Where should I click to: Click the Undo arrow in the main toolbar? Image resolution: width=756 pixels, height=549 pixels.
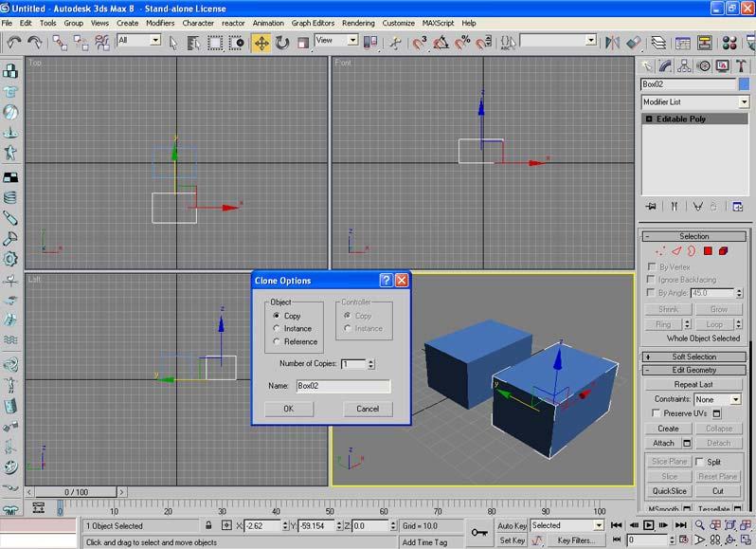[x=13, y=43]
